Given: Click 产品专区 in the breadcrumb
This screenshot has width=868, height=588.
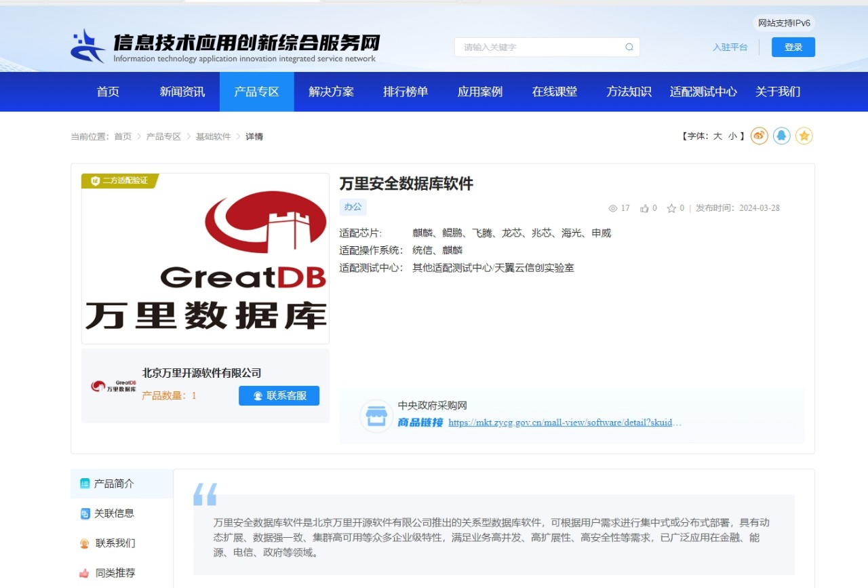Looking at the screenshot, I should tap(163, 136).
